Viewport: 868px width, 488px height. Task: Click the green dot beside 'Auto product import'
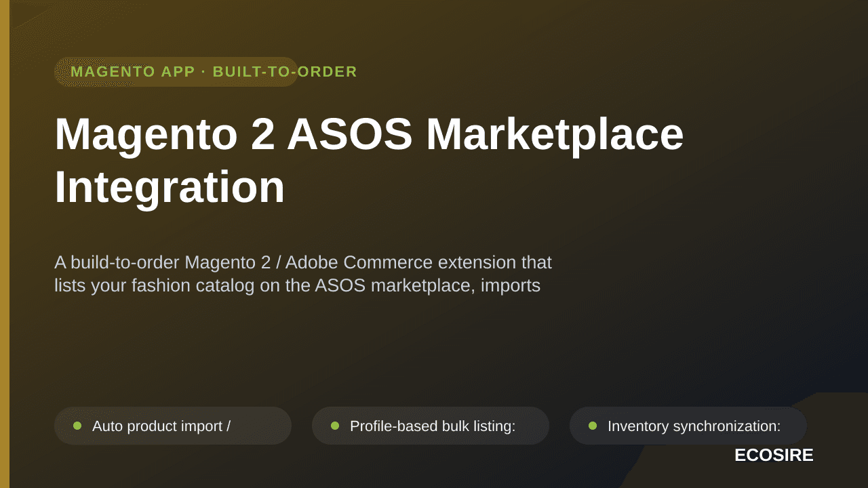click(77, 426)
